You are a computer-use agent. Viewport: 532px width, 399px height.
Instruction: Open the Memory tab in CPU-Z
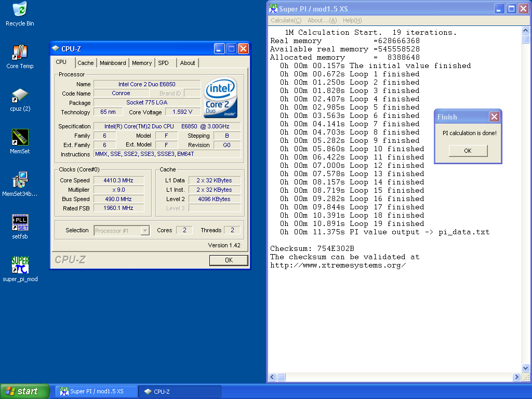click(142, 63)
